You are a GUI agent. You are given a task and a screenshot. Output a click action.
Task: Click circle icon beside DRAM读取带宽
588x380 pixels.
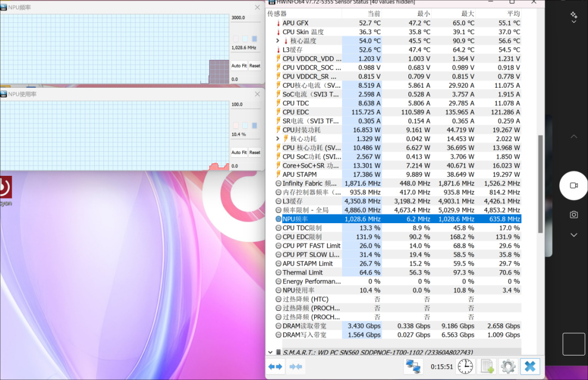tap(278, 326)
